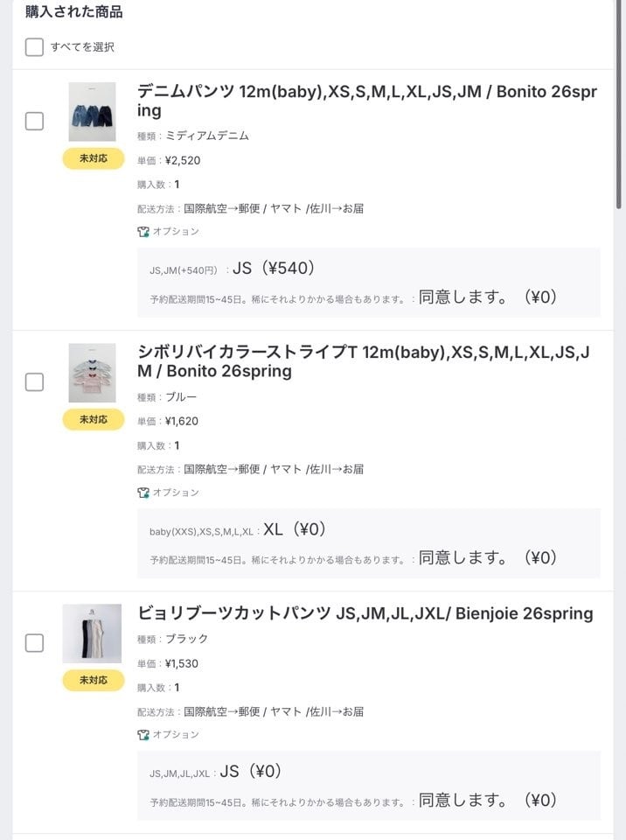Click the JS (¥540) size option value
Viewport: 626px width, 840px height.
[274, 269]
